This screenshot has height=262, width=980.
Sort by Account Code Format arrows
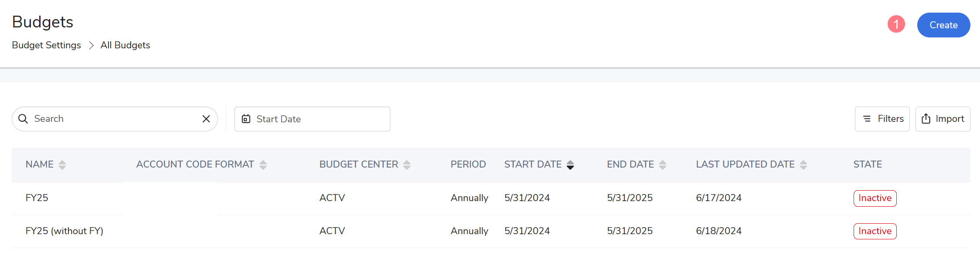pyautogui.click(x=263, y=165)
